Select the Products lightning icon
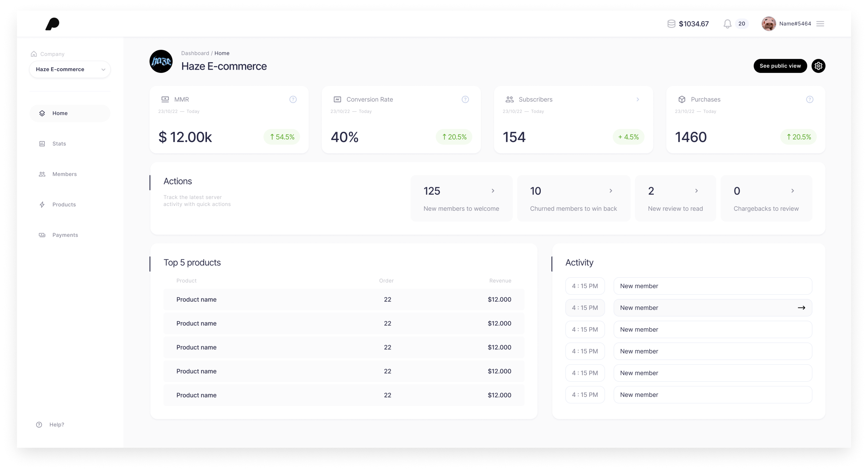This screenshot has width=868, height=471. point(42,204)
